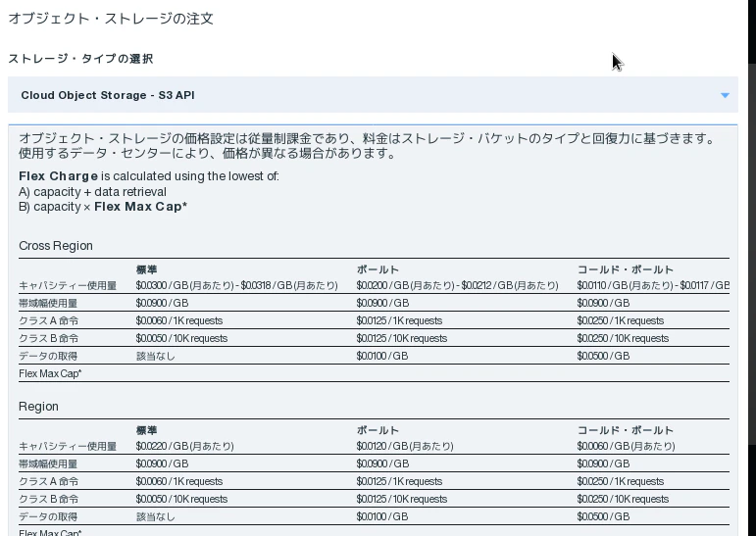Click データの取得 row label in Region table

click(48, 516)
